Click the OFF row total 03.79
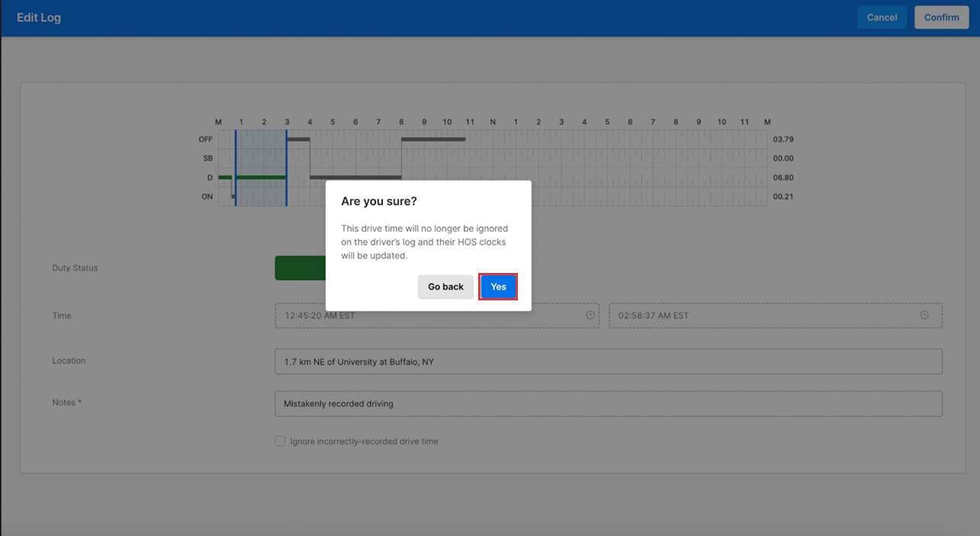The height and width of the screenshot is (536, 980). [x=783, y=140]
